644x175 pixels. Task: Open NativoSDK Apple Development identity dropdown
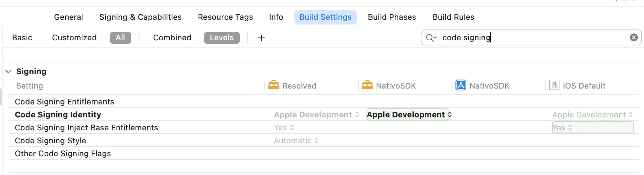point(409,115)
